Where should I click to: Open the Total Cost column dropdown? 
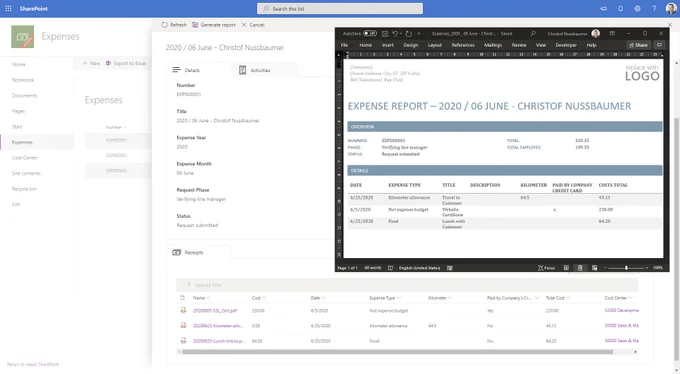[x=568, y=298]
